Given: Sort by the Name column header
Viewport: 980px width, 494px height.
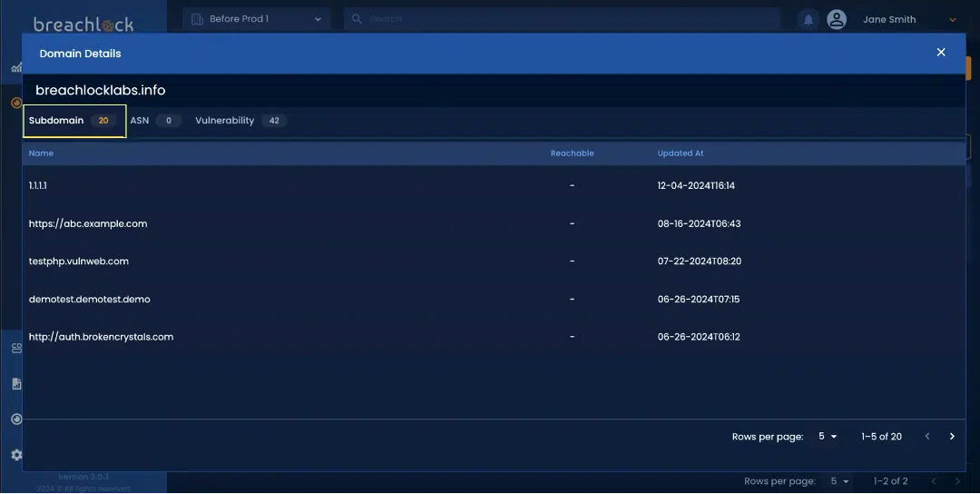Looking at the screenshot, I should tap(41, 153).
